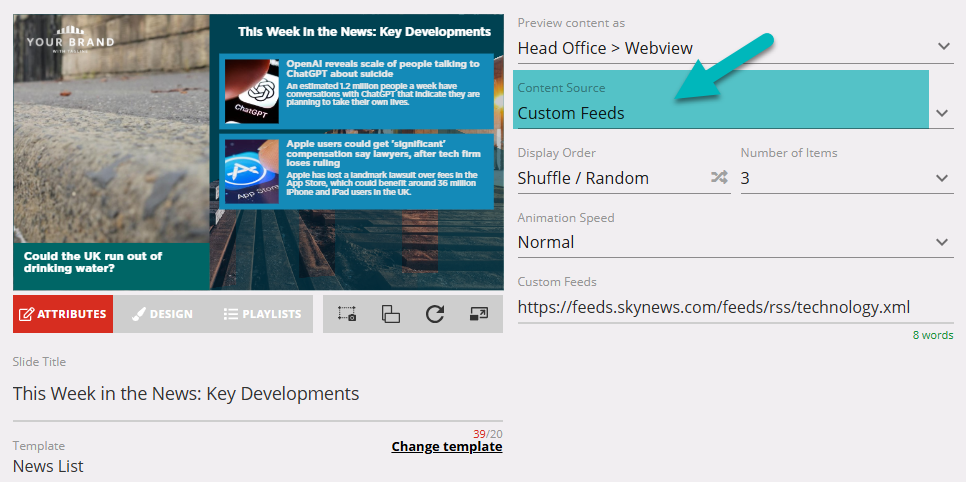
Task: Expand the Animation Speed dropdown
Action: [x=735, y=242]
